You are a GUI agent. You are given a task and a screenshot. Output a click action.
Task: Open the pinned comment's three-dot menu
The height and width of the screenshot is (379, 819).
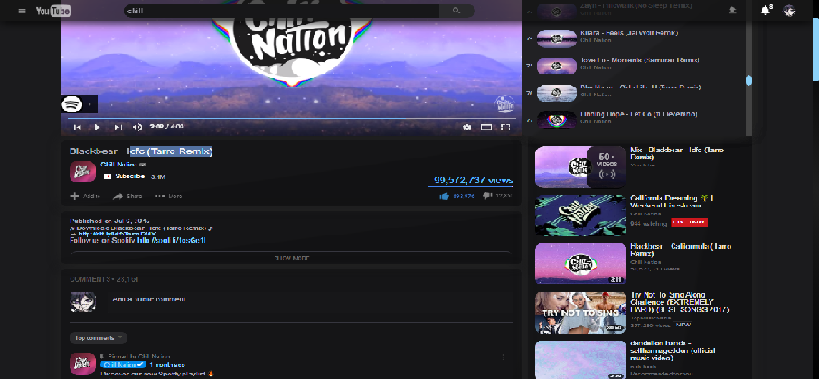coord(504,358)
